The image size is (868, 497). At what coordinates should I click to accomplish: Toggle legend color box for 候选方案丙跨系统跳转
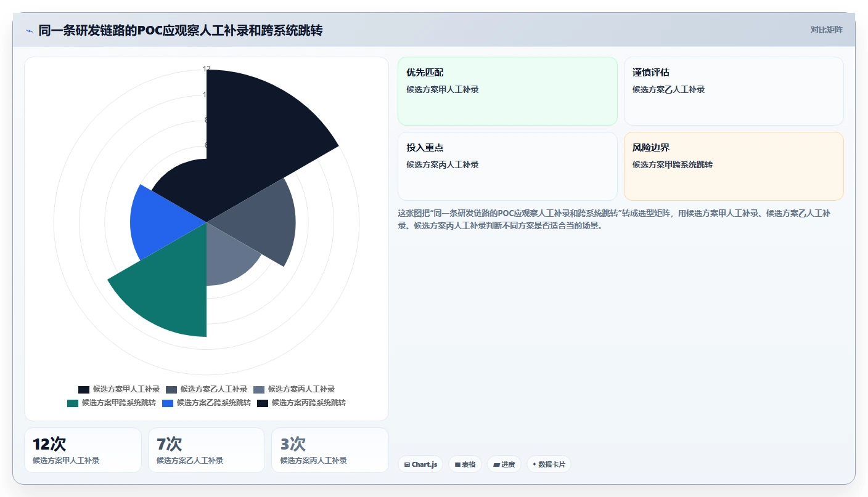(263, 403)
